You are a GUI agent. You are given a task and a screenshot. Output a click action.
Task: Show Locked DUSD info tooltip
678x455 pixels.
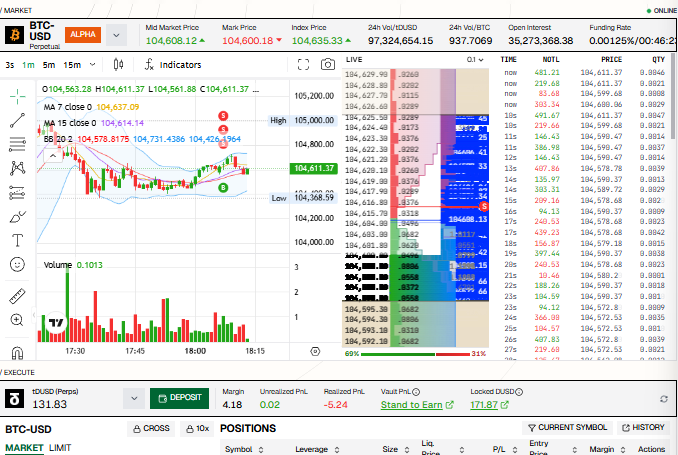pos(519,392)
